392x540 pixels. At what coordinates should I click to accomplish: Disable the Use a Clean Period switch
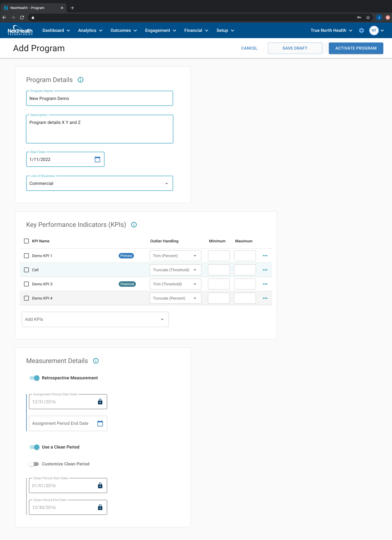pos(35,447)
